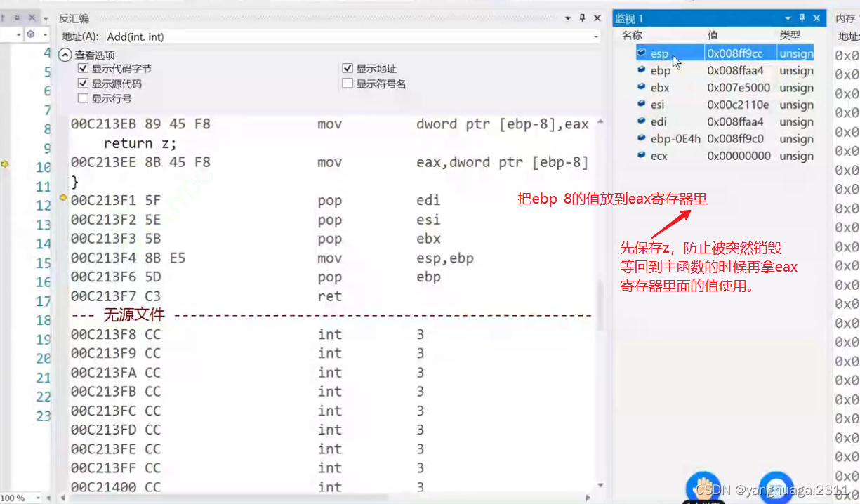Close the left source panel with X icon

click(x=31, y=18)
